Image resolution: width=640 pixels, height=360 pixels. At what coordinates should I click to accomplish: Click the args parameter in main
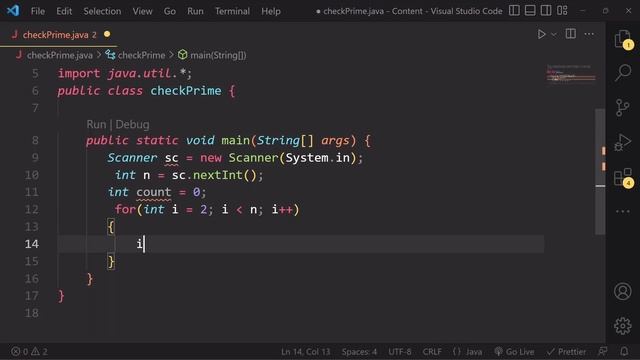(335, 140)
